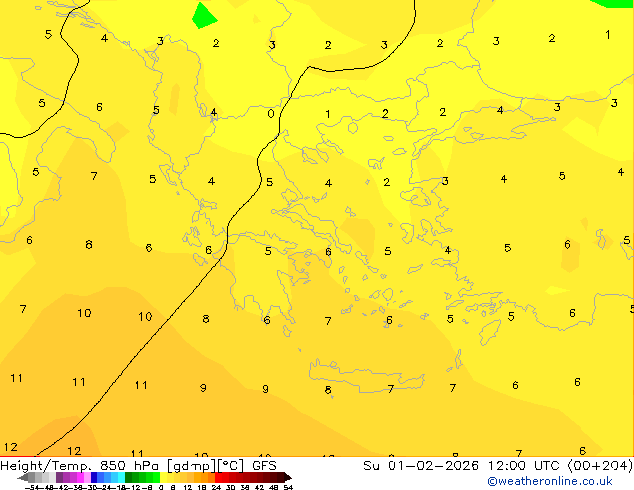
Task: Click the GFS model label
Action: (x=264, y=465)
